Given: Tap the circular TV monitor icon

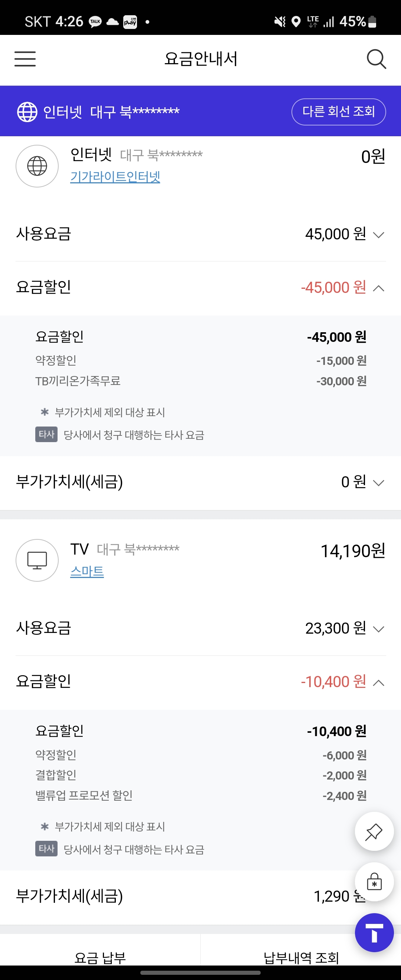Looking at the screenshot, I should (x=37, y=560).
